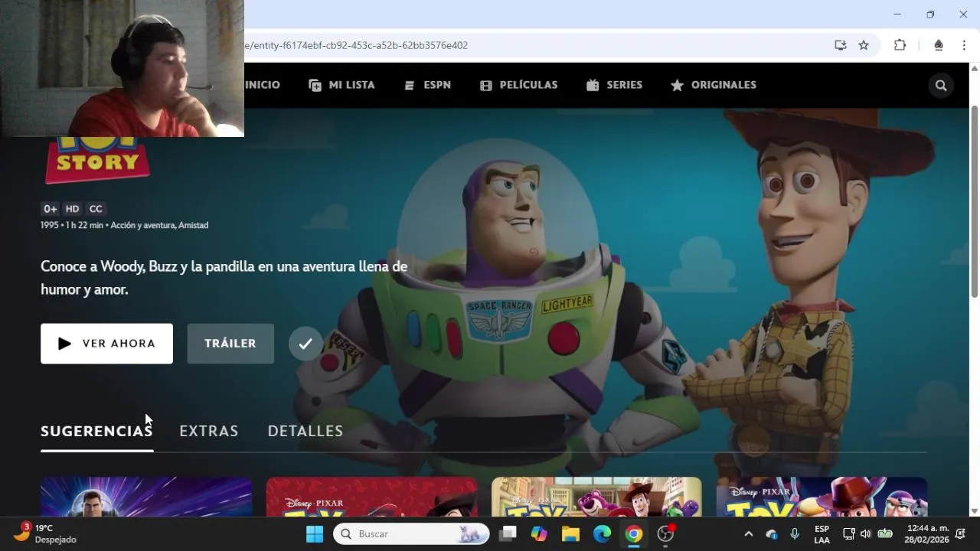Viewport: 980px width, 551px height.
Task: Click the page vertical scrollbar thumb
Action: [974, 201]
